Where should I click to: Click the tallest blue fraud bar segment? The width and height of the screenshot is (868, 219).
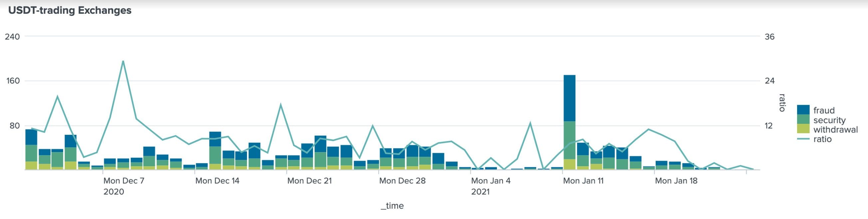pyautogui.click(x=569, y=98)
